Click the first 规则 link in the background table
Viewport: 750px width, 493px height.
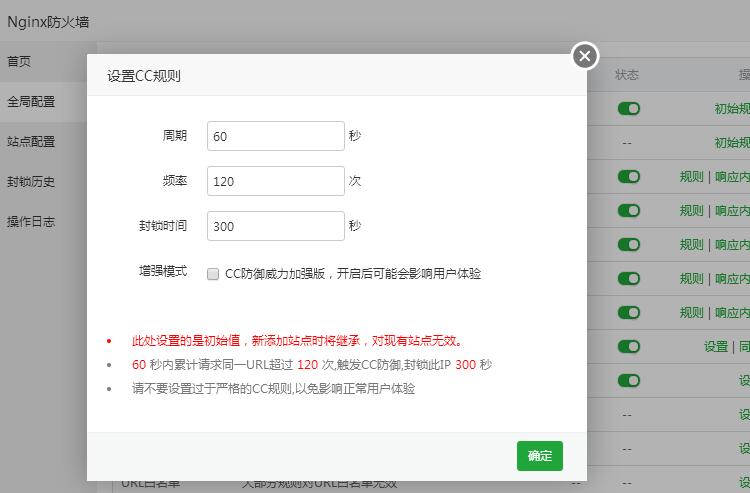(691, 176)
